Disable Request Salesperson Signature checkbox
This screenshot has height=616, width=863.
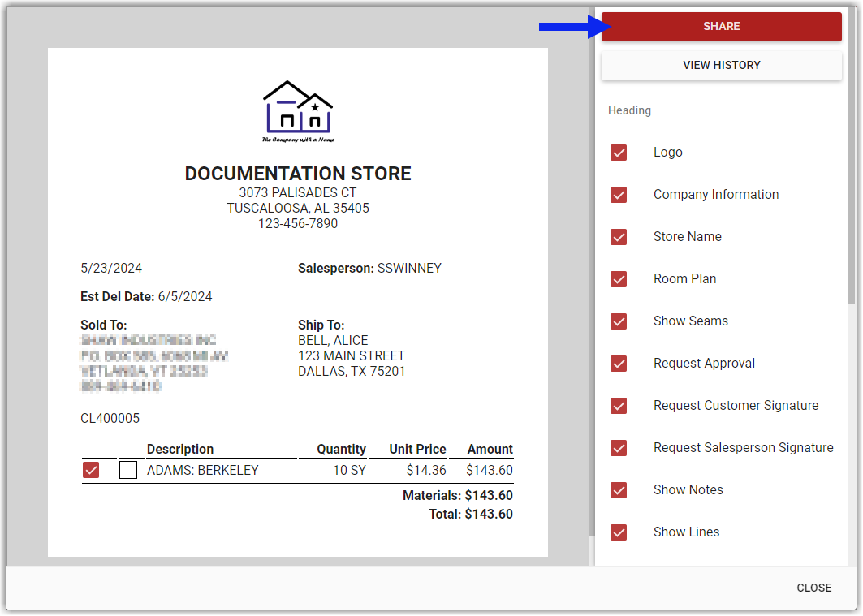(619, 448)
